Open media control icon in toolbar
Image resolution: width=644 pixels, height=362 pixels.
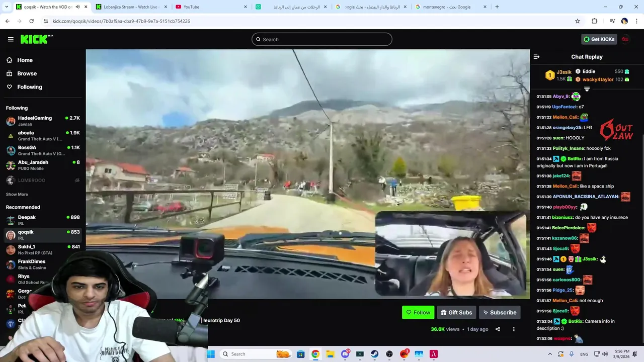click(612, 21)
